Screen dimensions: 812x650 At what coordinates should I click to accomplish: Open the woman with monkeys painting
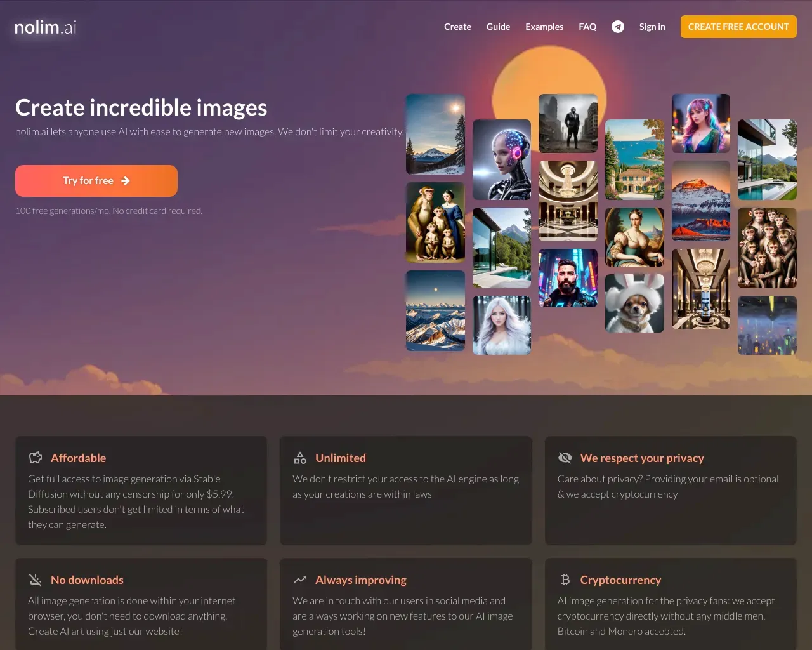click(435, 222)
